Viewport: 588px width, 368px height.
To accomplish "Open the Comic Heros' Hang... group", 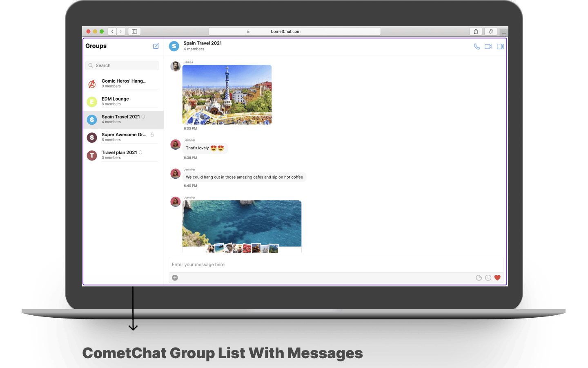I will tap(123, 83).
